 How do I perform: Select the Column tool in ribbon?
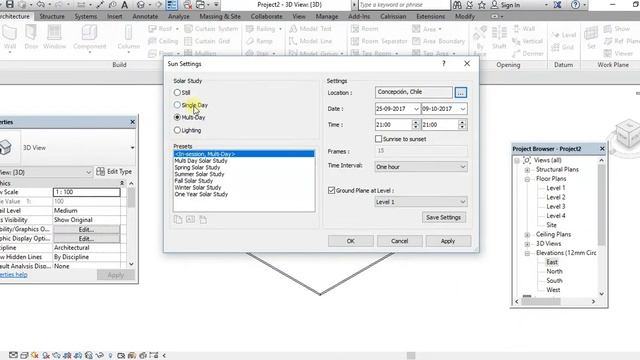(129, 37)
